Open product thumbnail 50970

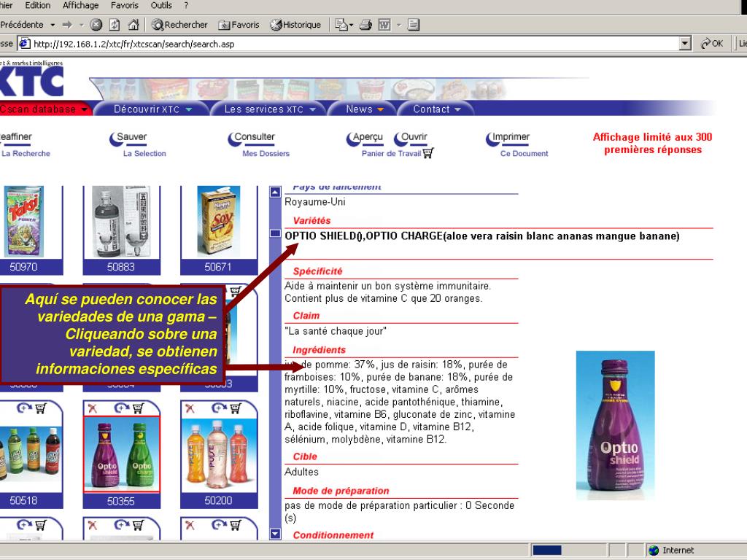click(x=24, y=222)
